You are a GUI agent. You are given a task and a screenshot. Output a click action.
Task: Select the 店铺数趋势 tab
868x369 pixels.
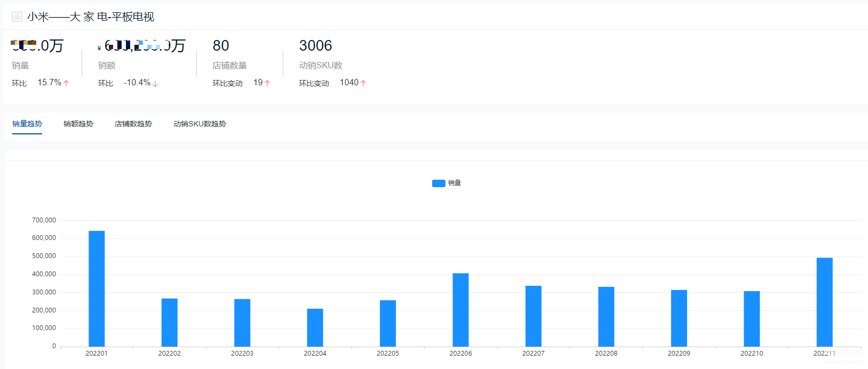click(x=133, y=124)
